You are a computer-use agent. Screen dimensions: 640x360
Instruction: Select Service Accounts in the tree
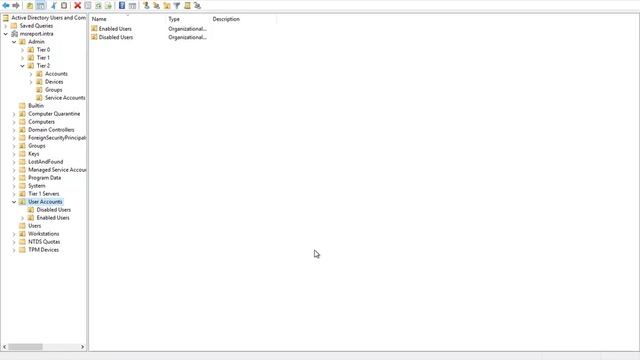click(x=65, y=98)
